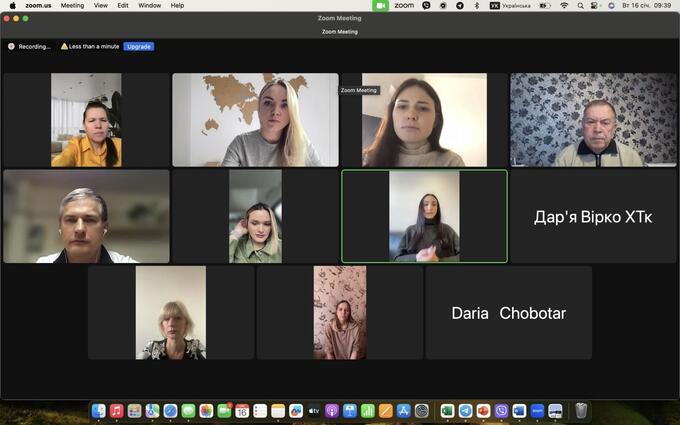The image size is (680, 425).
Task: Open the View menu
Action: [101, 5]
